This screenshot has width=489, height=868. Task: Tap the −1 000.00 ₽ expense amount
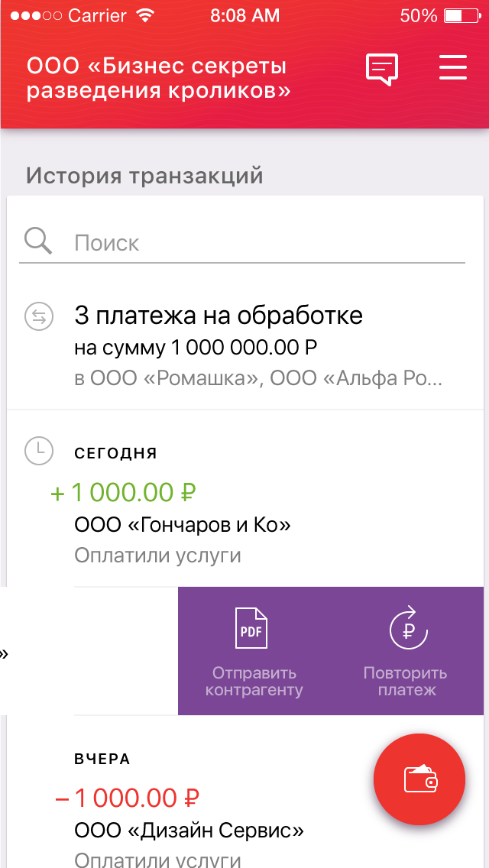coord(127,798)
